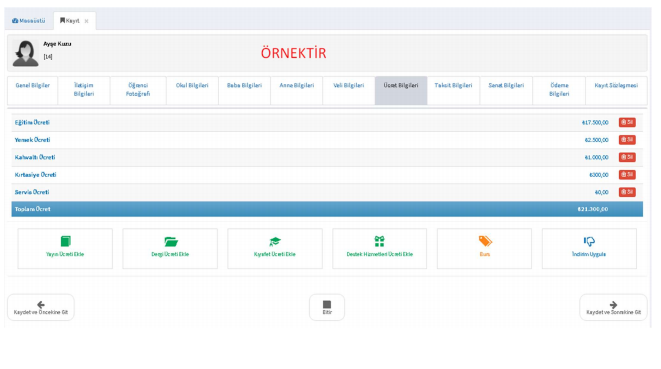Delete the Servis Ücreti row
661x369 pixels.
coord(627,192)
